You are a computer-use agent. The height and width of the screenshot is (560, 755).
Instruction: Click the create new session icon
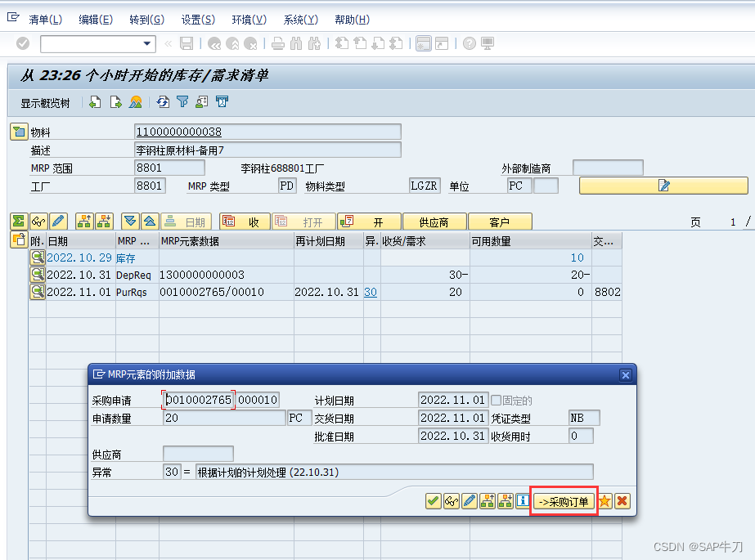[x=423, y=44]
